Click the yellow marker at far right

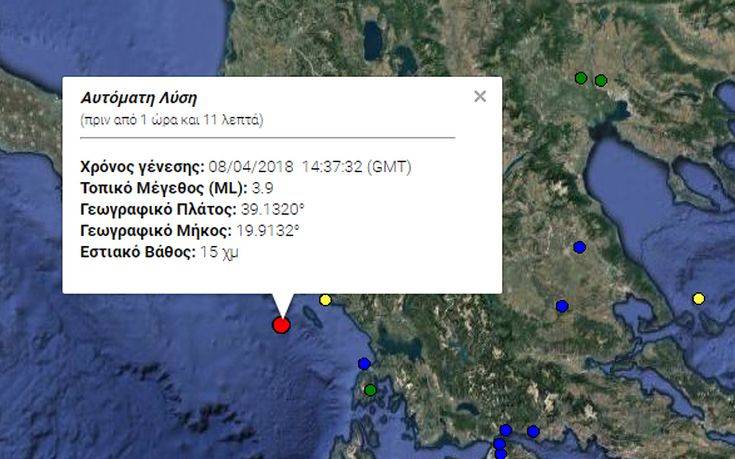pos(698,298)
